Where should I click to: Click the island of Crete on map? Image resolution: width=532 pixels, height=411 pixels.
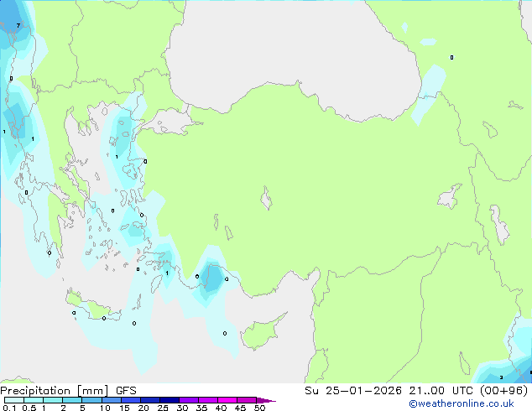coord(92,305)
